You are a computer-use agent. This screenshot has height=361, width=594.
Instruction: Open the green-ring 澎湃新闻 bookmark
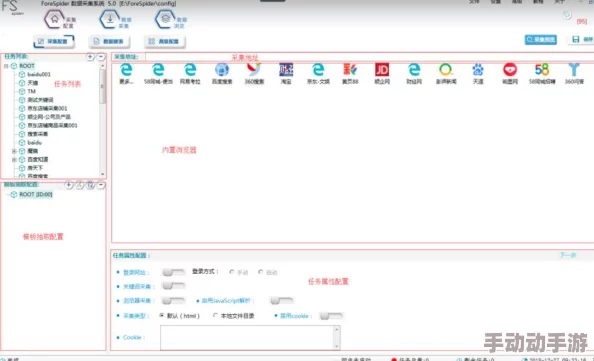click(x=446, y=70)
